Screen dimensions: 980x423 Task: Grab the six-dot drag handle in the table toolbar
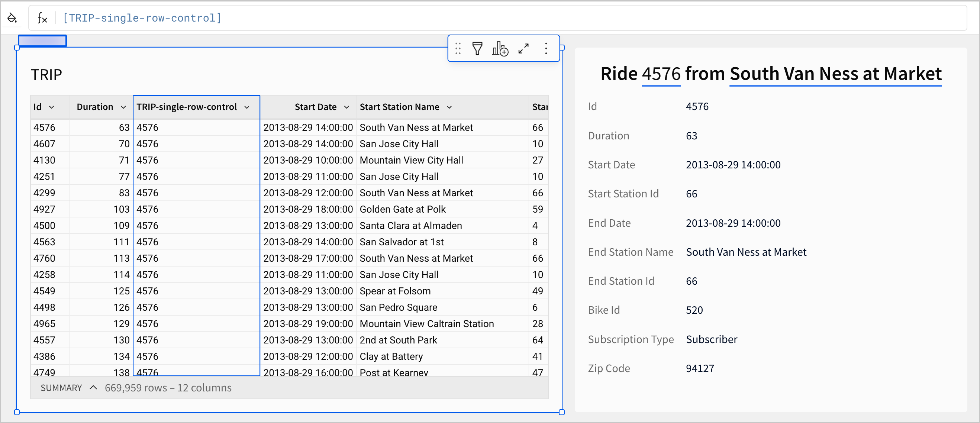click(458, 49)
